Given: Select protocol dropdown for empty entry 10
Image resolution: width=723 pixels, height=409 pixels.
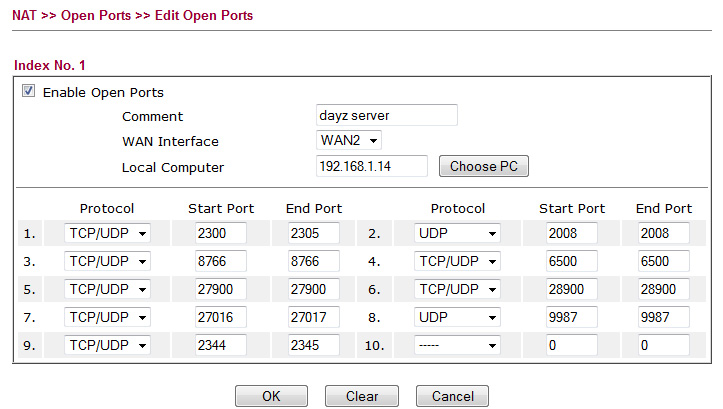Looking at the screenshot, I should click(457, 345).
